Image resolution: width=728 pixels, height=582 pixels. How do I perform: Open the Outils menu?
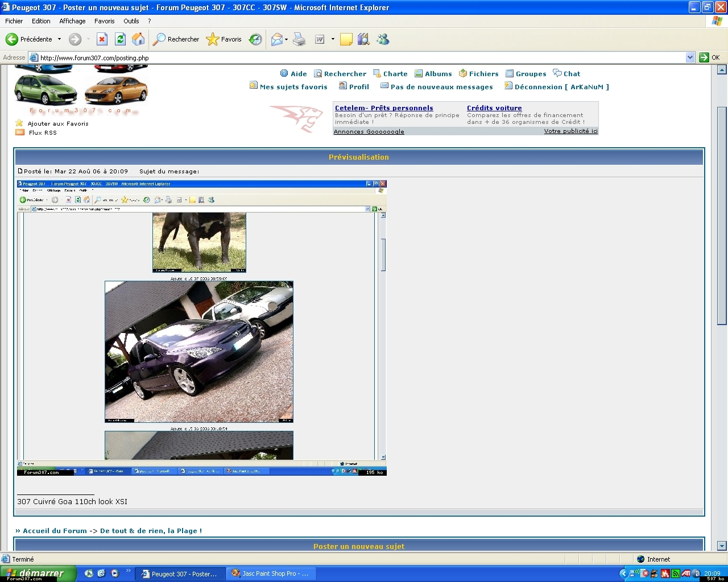click(x=131, y=21)
